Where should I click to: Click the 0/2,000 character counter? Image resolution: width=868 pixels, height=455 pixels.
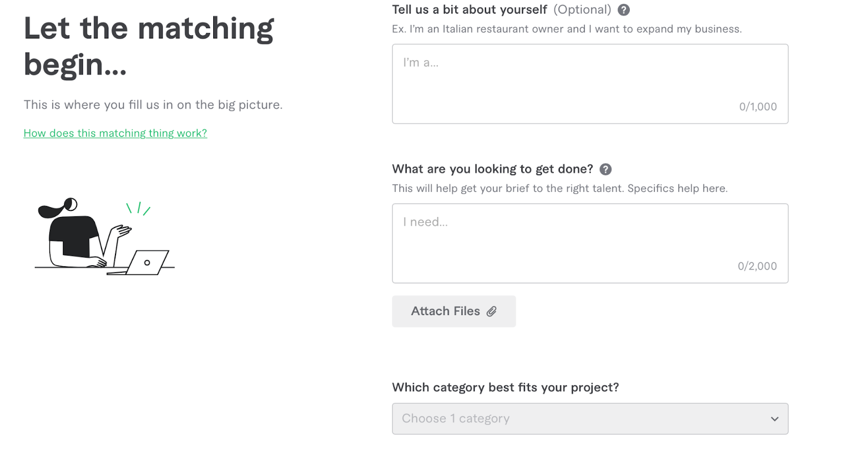(x=757, y=266)
